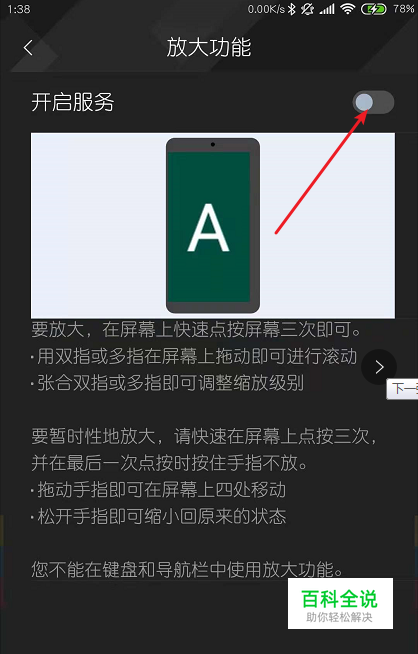Open the 百科全说 watermark logo

(340, 604)
